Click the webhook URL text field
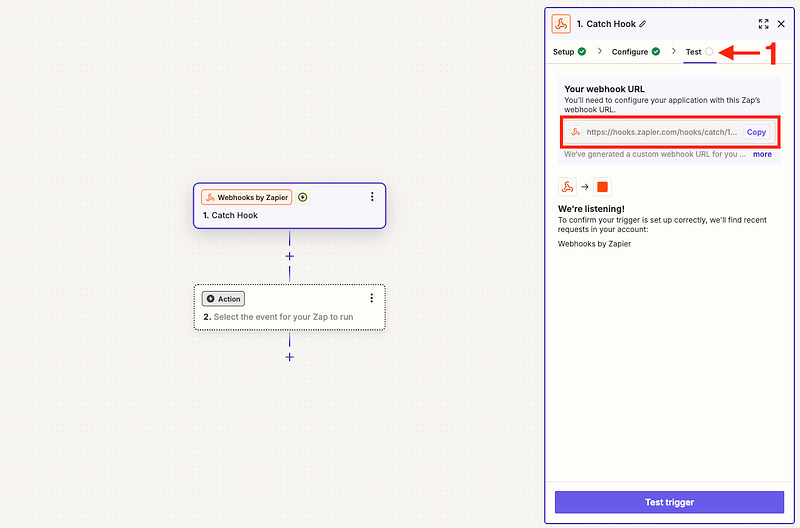The height and width of the screenshot is (528, 800). [660, 132]
